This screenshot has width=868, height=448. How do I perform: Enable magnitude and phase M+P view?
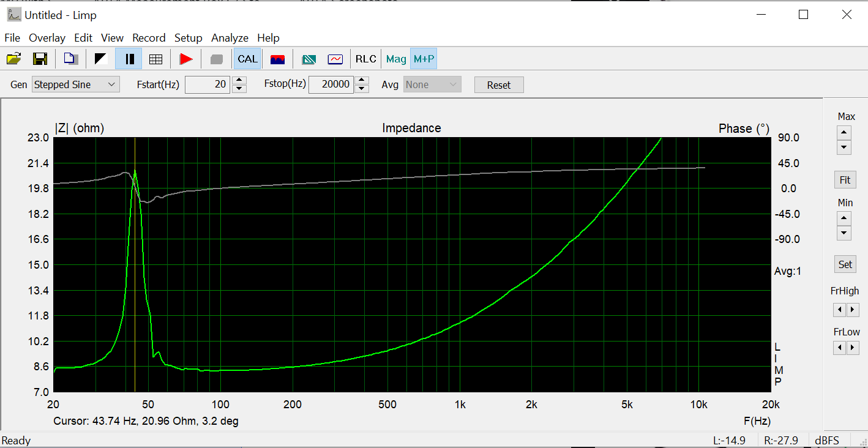tap(424, 59)
